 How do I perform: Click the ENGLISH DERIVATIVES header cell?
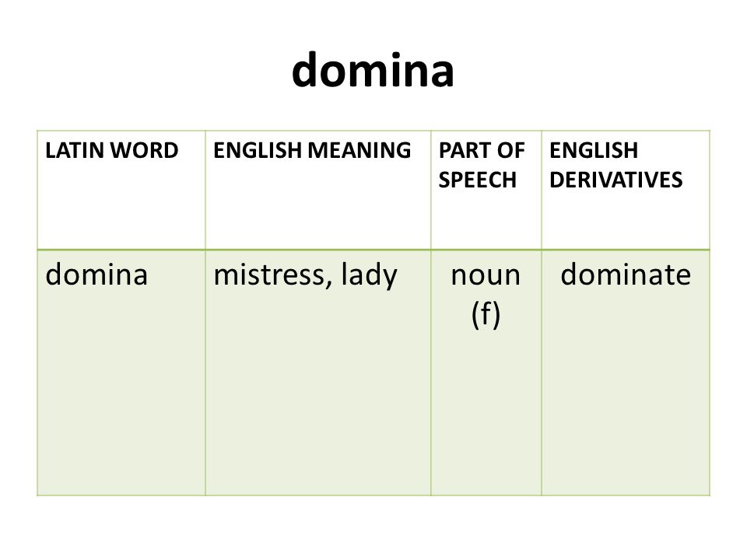click(626, 190)
